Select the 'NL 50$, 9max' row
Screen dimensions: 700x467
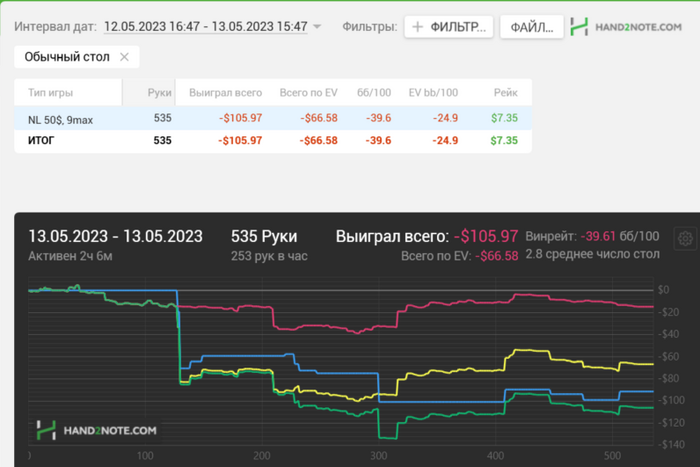[273, 118]
